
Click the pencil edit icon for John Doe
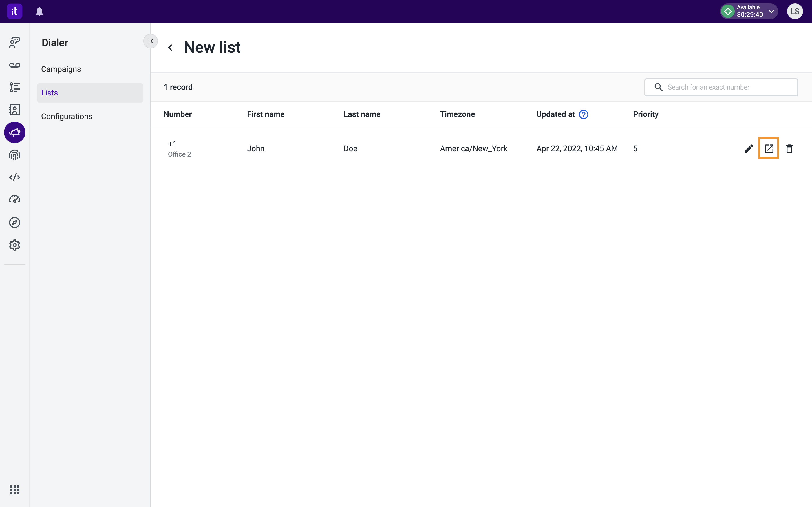coord(749,148)
